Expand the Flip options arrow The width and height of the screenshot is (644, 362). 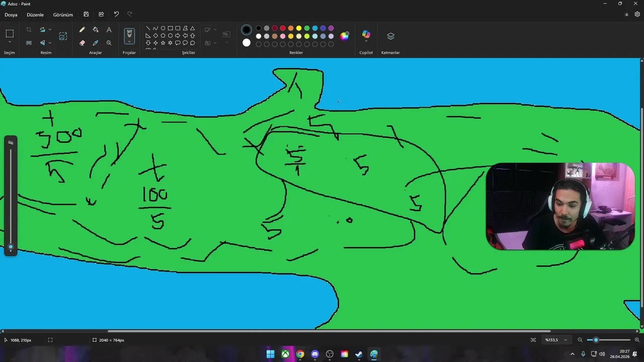coord(50,43)
